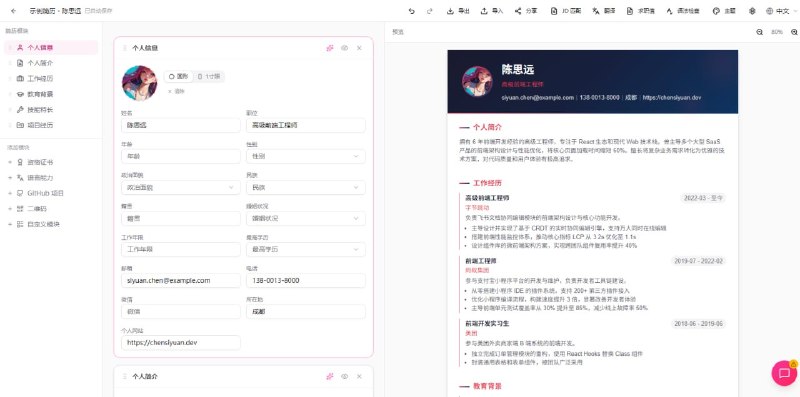Viewport: 800px width, 397px height.
Task: Open the 中文 language dropdown
Action: [781, 11]
